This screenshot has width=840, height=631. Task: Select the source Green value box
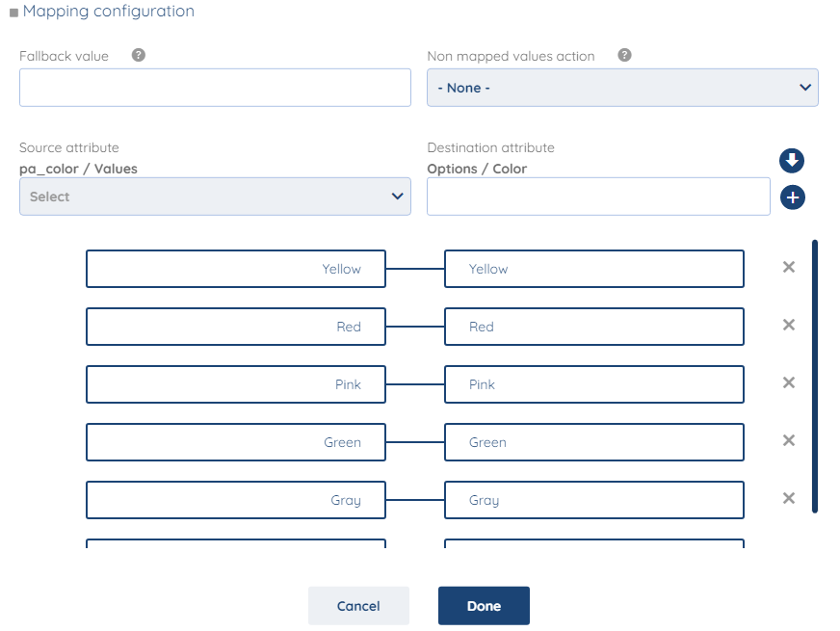[x=236, y=442]
